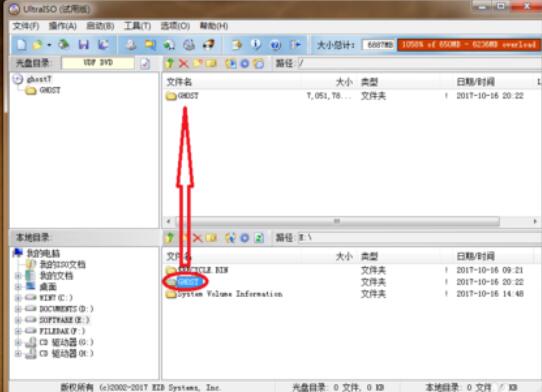
Task: Sort image list by 日期/时间 column header
Action: point(475,82)
